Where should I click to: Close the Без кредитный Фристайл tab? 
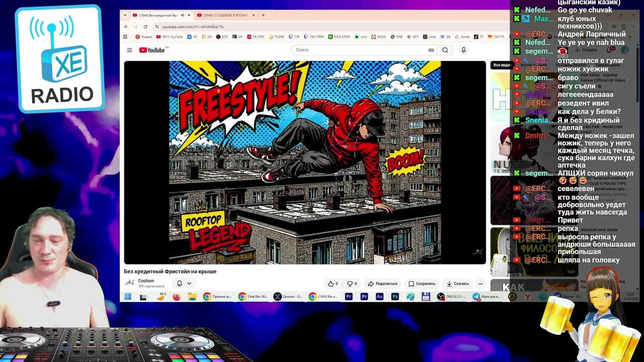click(189, 15)
